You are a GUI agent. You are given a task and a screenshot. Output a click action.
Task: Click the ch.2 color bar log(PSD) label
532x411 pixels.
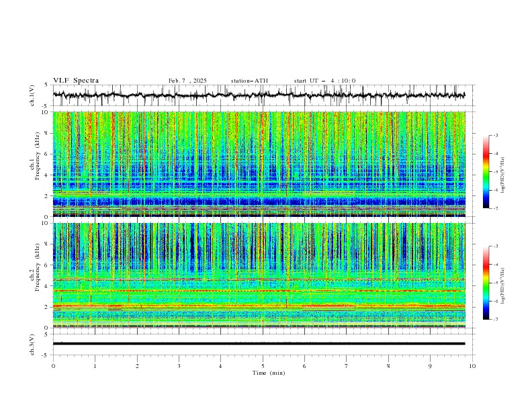coord(502,286)
